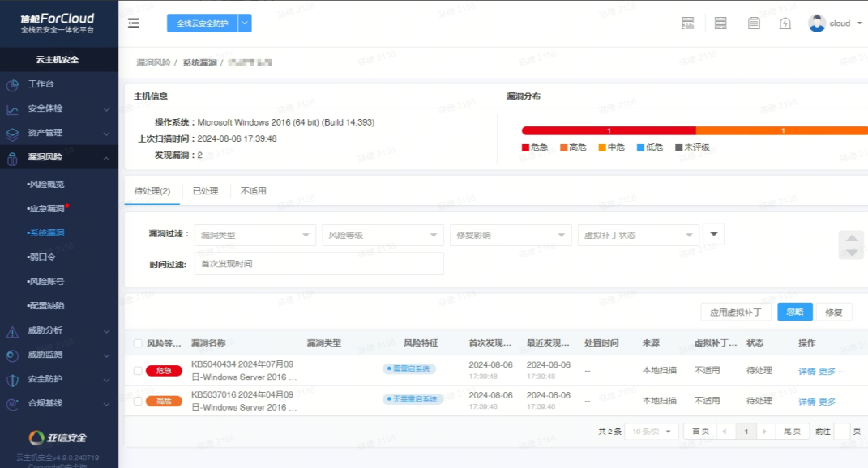Open the 修复影响 filter dropdown

tap(511, 235)
